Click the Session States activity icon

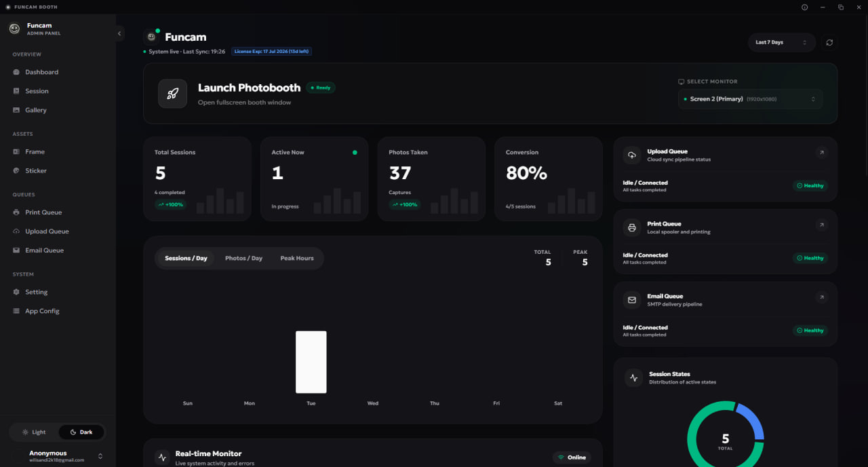point(634,378)
